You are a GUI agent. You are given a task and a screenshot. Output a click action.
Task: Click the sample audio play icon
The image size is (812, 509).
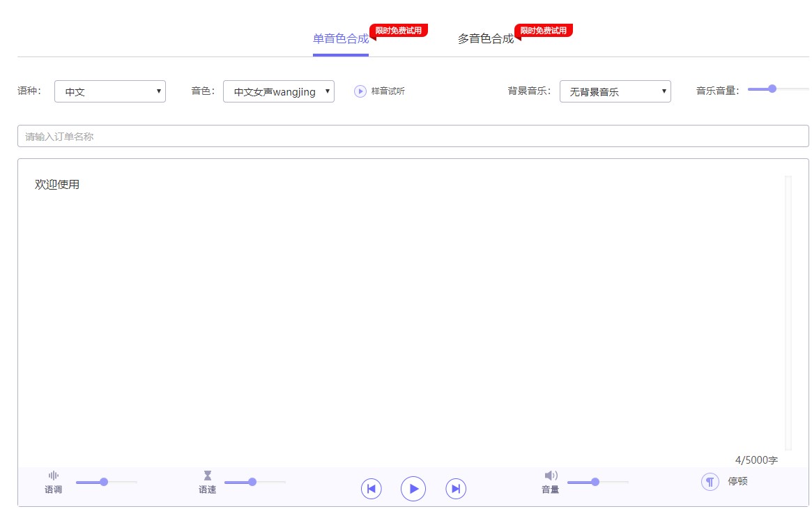click(x=360, y=91)
